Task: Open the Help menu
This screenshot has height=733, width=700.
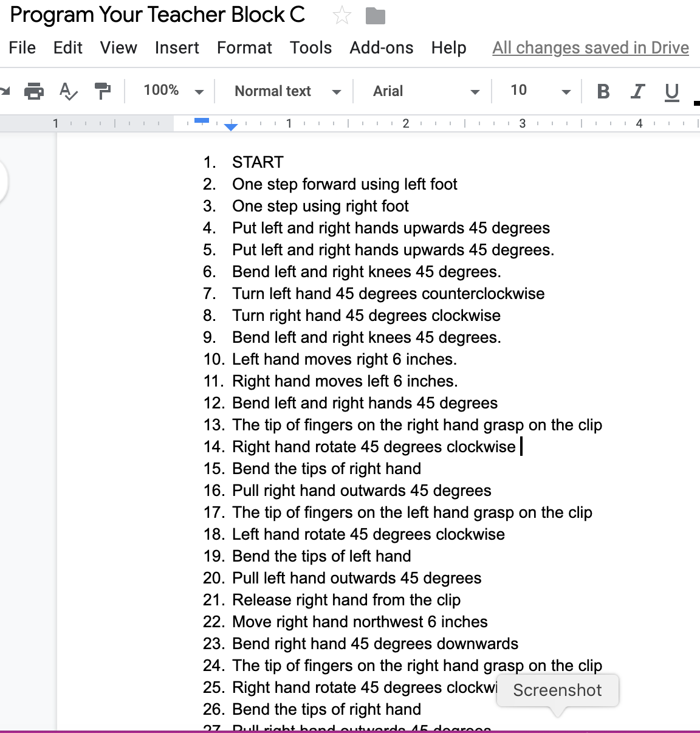Action: 448,47
